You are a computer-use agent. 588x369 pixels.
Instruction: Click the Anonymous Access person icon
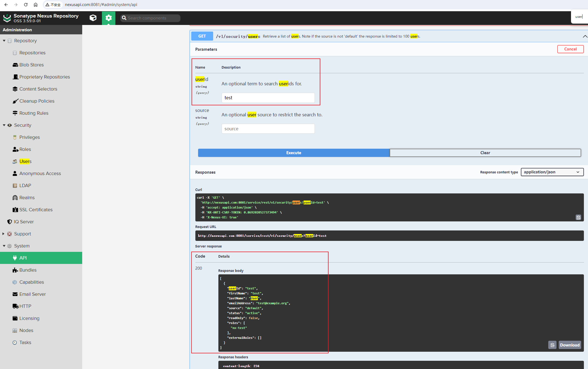(x=15, y=173)
